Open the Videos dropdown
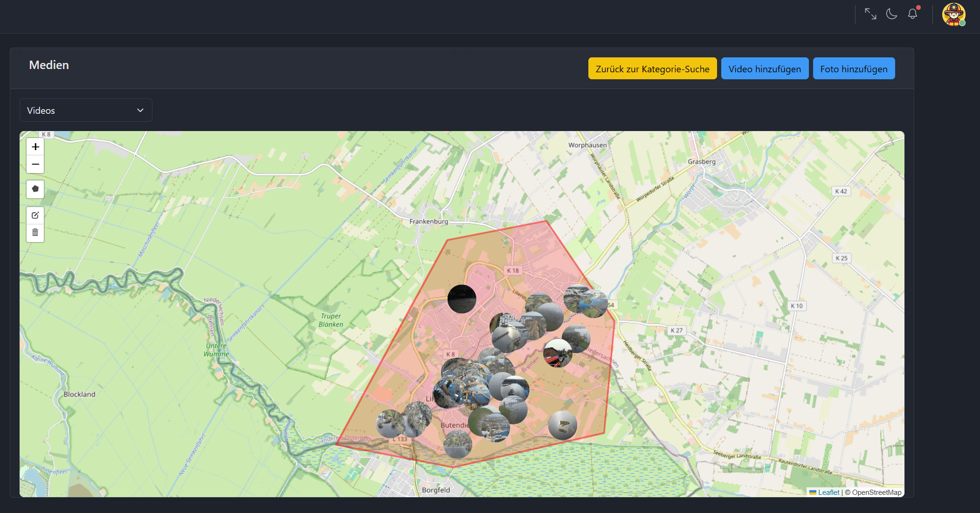Image resolution: width=980 pixels, height=513 pixels. point(86,111)
